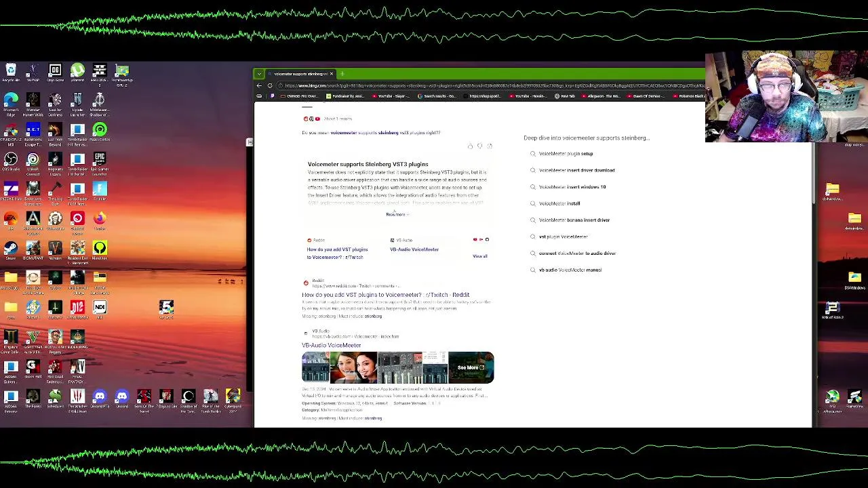Click the thumbs down feedback icon
The width and height of the screenshot is (868, 488).
(479, 146)
